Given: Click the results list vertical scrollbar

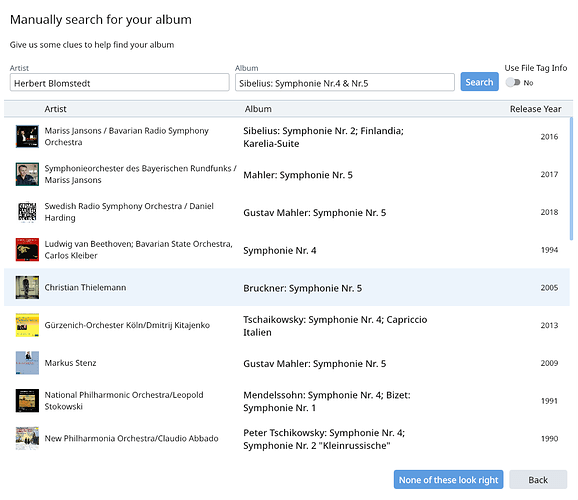Looking at the screenshot, I should (x=571, y=179).
